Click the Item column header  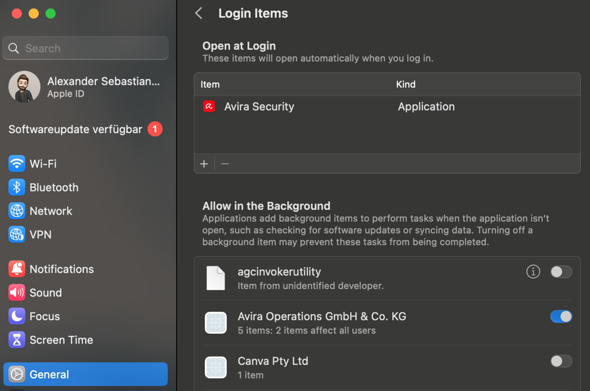(210, 84)
